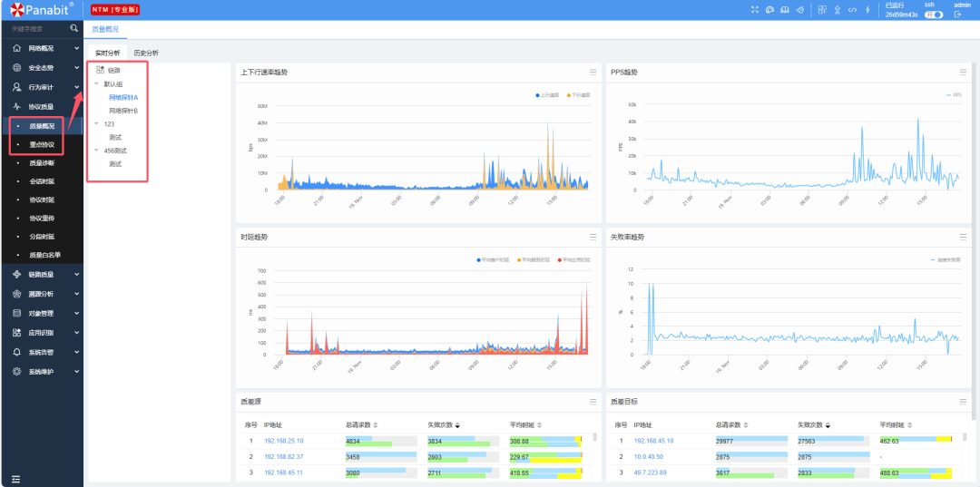The height and width of the screenshot is (487, 980).
Task: Open the dashboard gauge icon in header
Action: point(770,10)
